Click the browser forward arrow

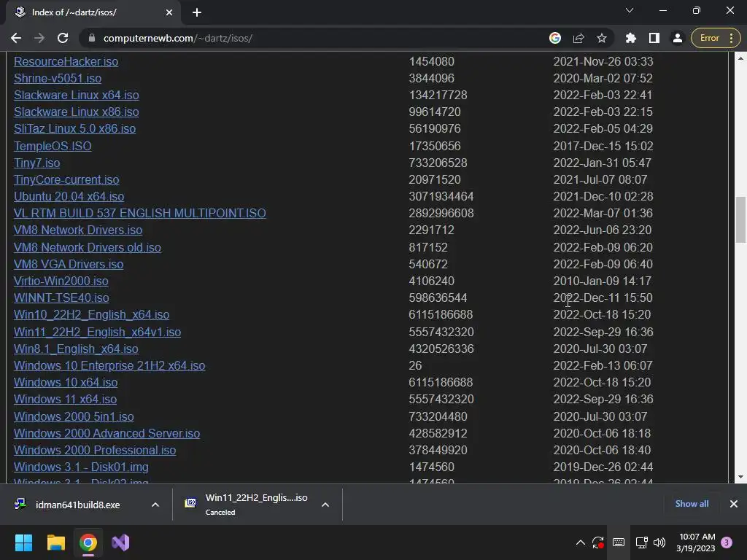[x=39, y=38]
